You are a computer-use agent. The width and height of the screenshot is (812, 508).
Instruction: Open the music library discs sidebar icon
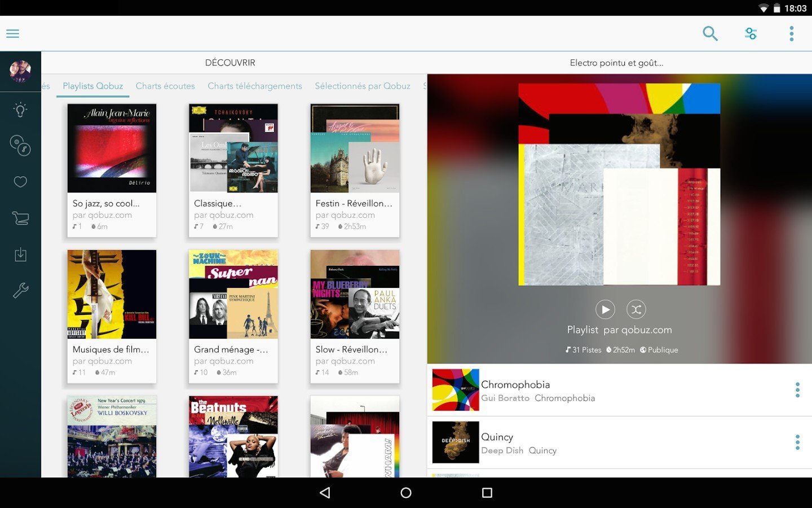pyautogui.click(x=20, y=145)
